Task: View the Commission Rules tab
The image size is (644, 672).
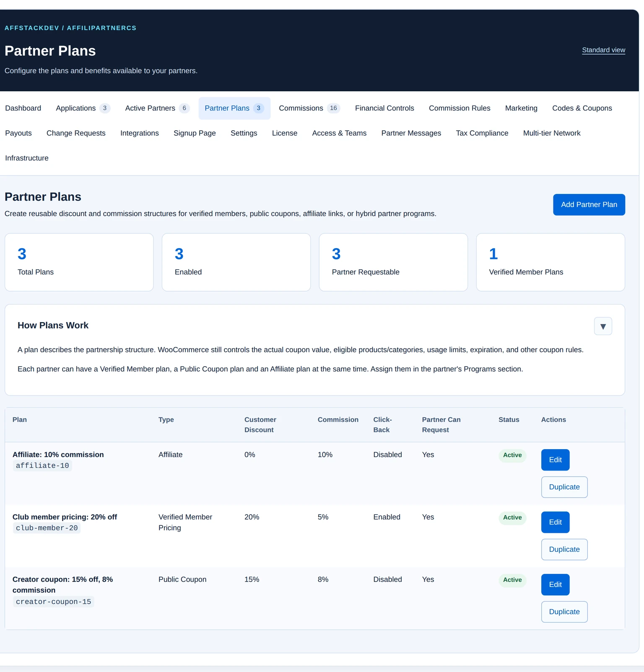Action: (460, 108)
